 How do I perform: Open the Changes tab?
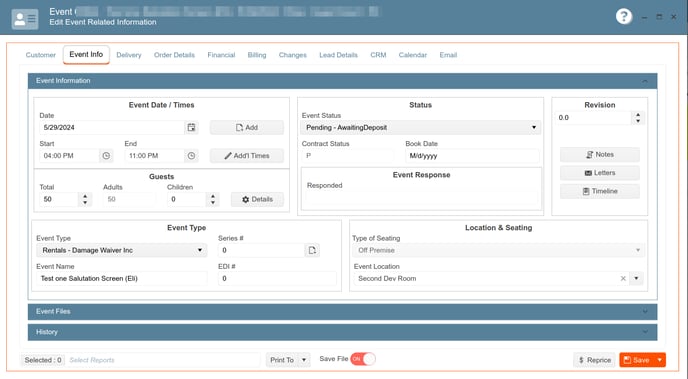coord(293,55)
